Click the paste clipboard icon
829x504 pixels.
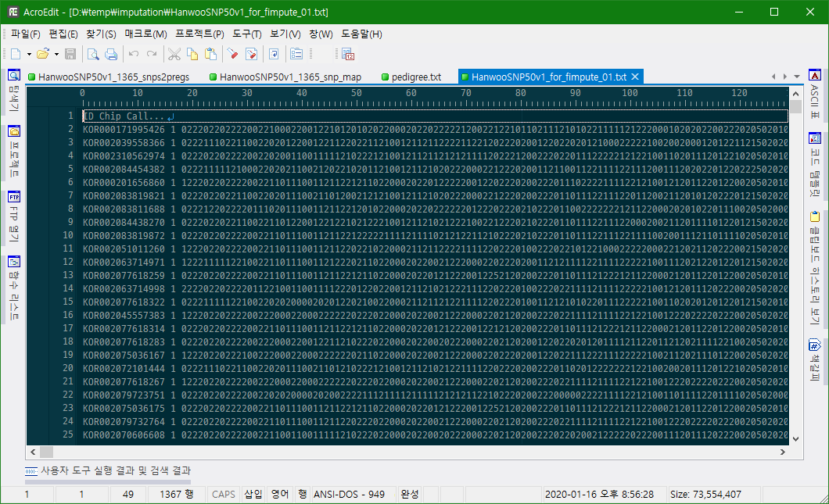[x=211, y=54]
